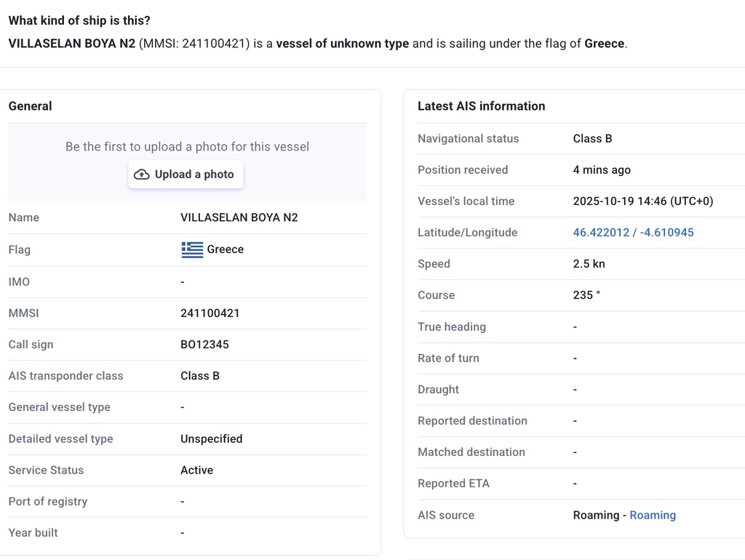The height and width of the screenshot is (560, 745).
Task: Follow the blue Roaming AIS source link
Action: coord(652,515)
